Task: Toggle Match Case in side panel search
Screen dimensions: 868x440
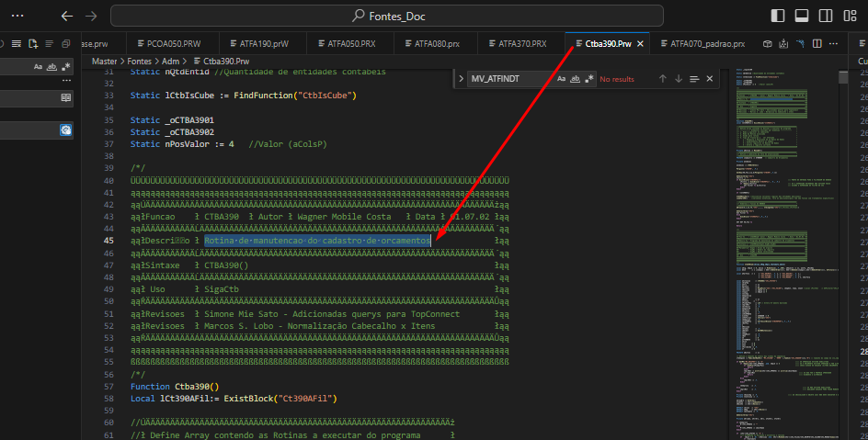Action: point(38,67)
